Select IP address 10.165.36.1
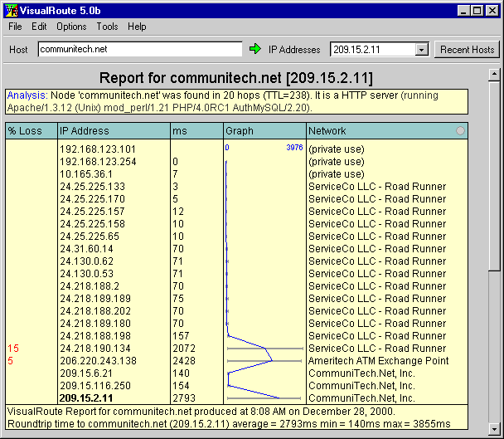Screen dimensions: 504x439 click(86, 174)
